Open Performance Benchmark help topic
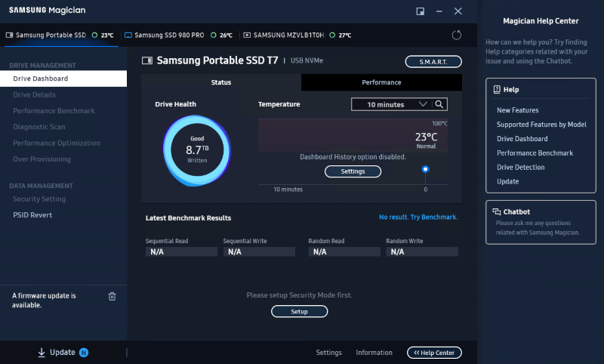This screenshot has width=604, height=364. click(535, 153)
